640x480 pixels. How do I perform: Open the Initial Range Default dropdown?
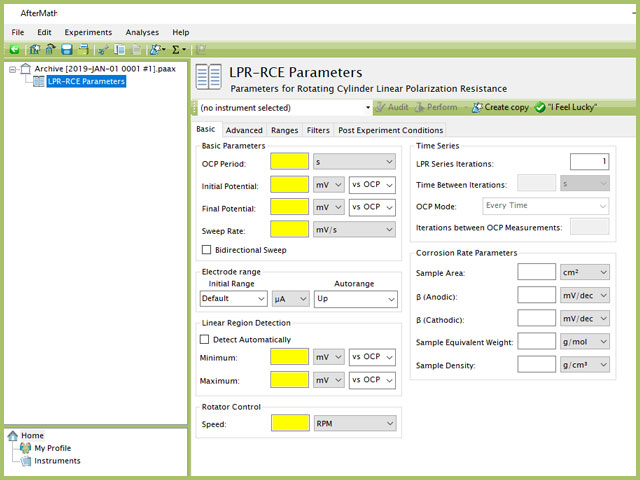pos(233,299)
